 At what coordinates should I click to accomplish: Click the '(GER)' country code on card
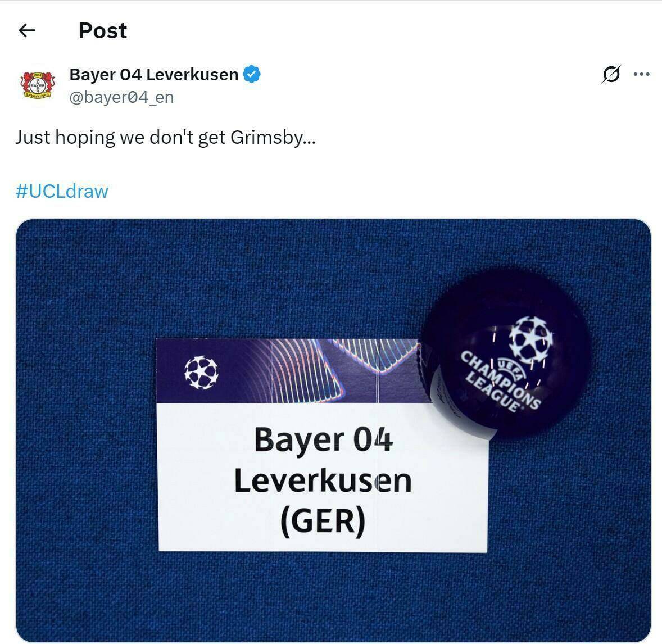coord(323,521)
